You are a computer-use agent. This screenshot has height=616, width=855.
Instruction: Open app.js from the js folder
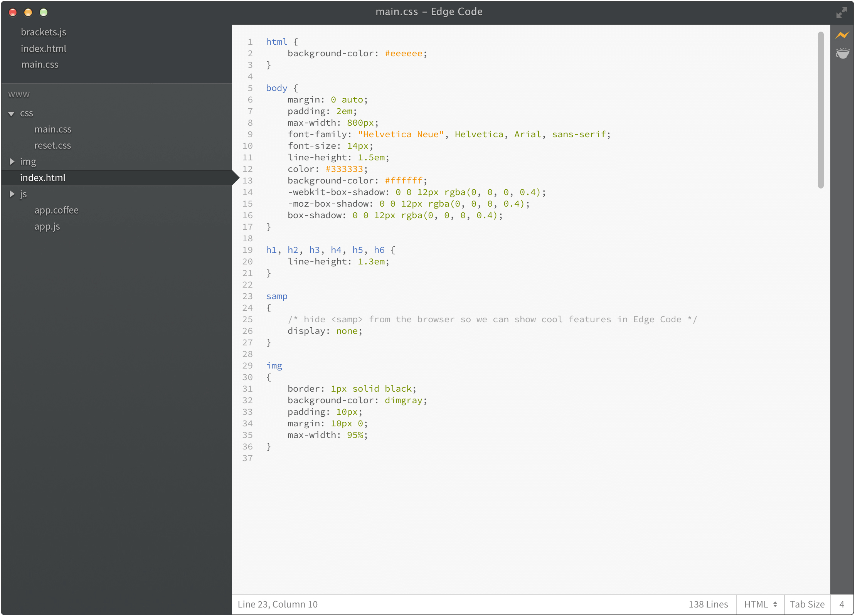(47, 227)
